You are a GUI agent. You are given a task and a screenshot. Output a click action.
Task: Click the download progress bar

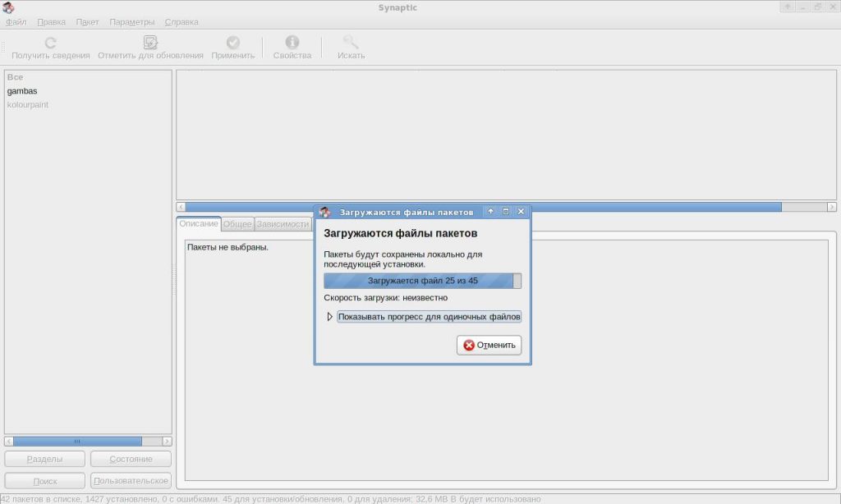click(422, 281)
